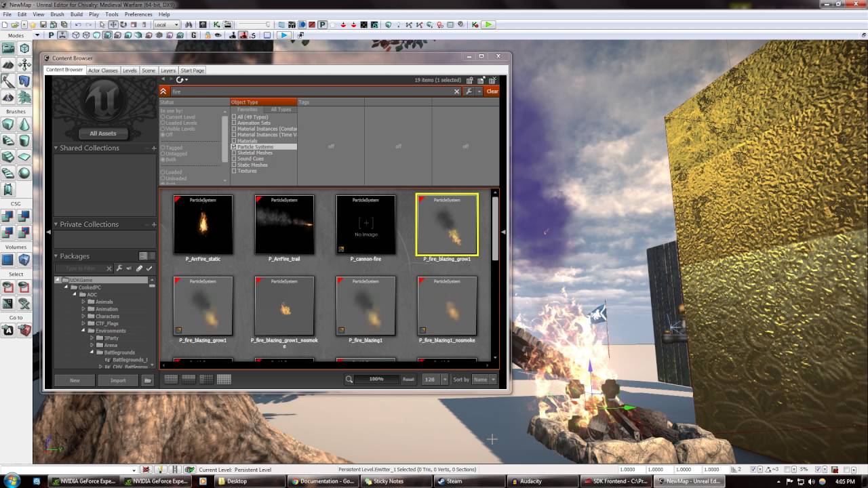Click the blue Play in viewport arrow
The height and width of the screenshot is (488, 868).
coord(283,35)
